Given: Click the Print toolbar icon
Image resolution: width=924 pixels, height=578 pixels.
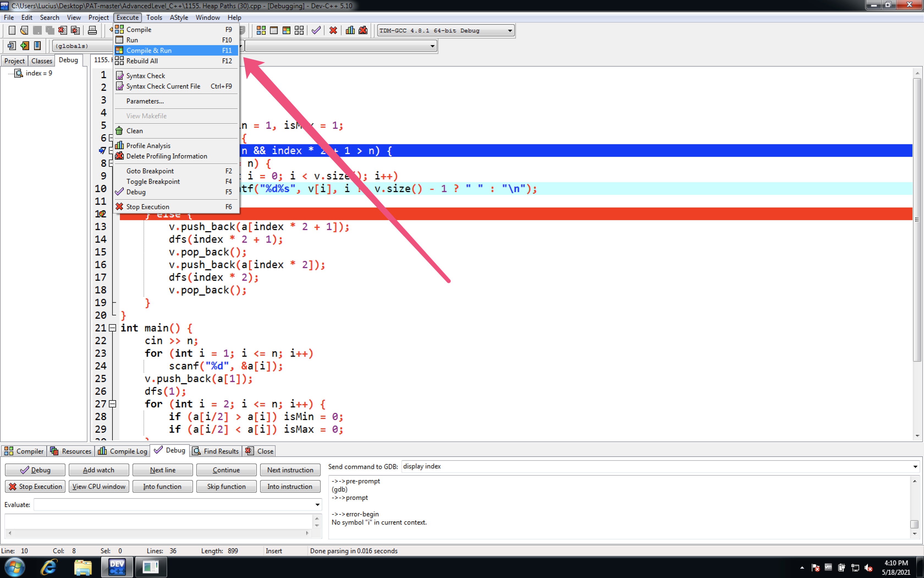Looking at the screenshot, I should coord(92,30).
